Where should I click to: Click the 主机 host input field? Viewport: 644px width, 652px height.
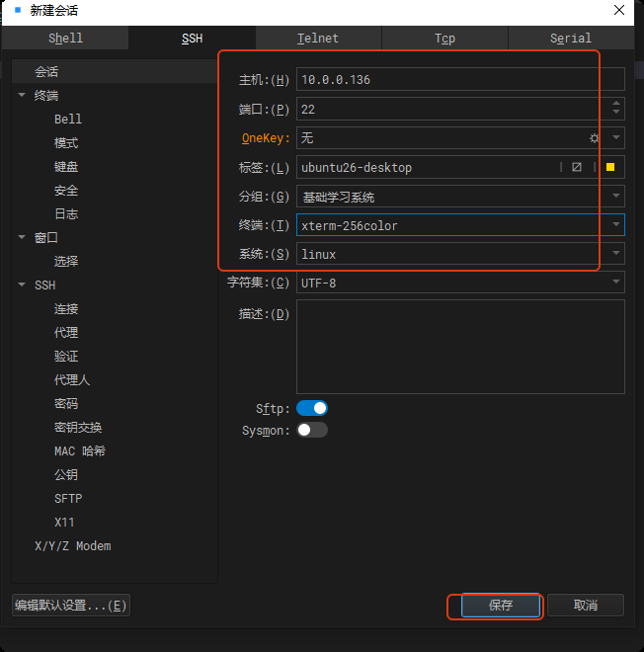(x=460, y=79)
